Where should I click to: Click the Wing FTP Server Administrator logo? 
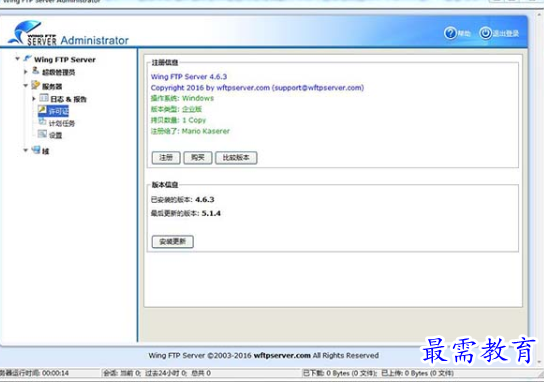coord(68,33)
